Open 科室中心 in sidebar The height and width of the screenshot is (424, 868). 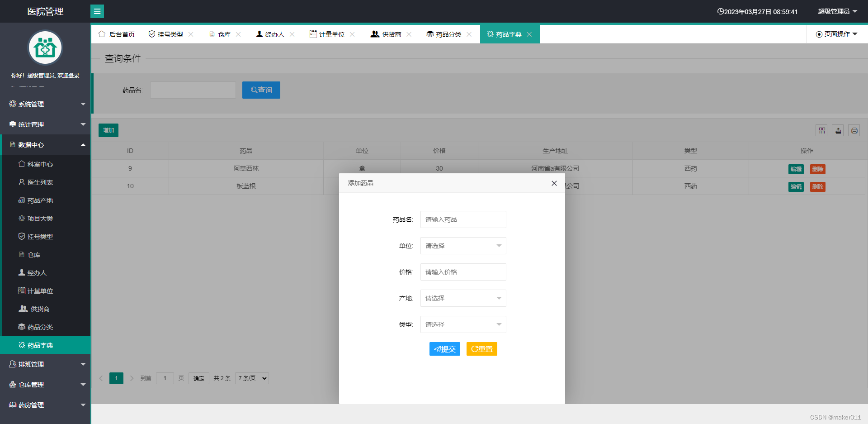tap(46, 164)
